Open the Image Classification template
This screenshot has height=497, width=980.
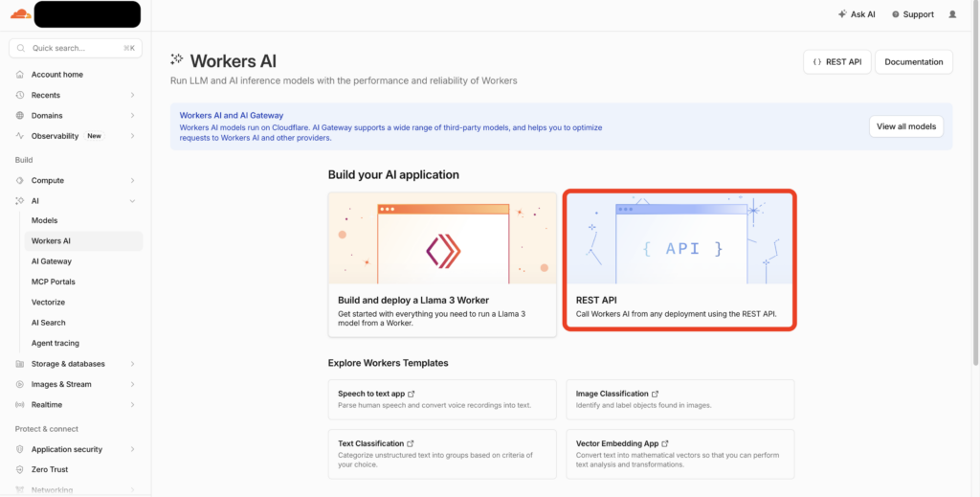tap(680, 399)
